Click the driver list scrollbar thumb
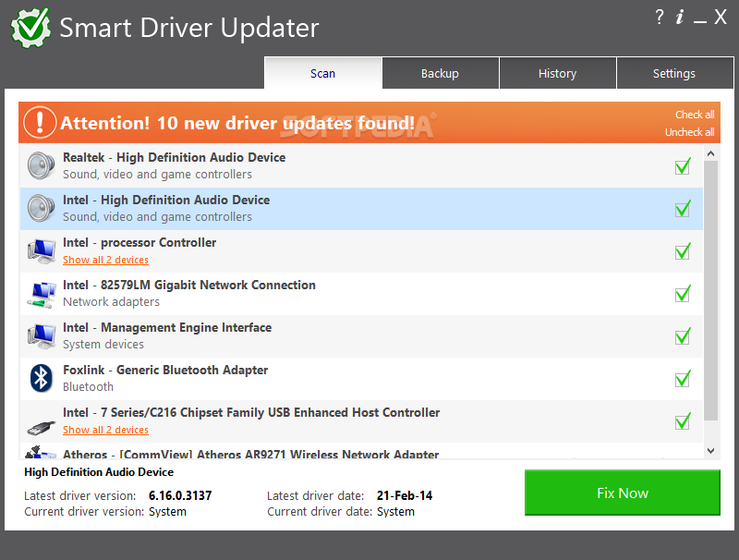This screenshot has width=739, height=560. 710,290
